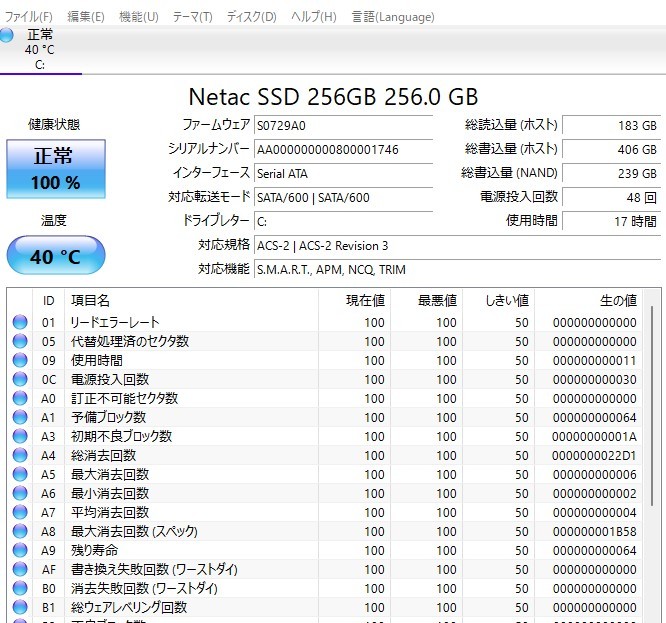Image resolution: width=666 pixels, height=623 pixels.
Task: Click the orb for 総ウェアレベリング回数 row
Action: [x=19, y=608]
